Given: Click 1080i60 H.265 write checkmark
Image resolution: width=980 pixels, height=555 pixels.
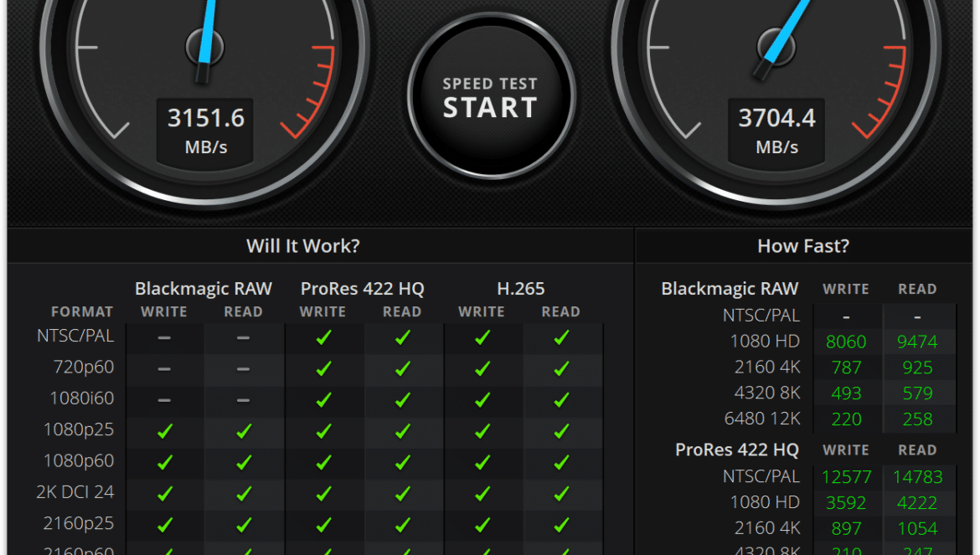Looking at the screenshot, I should click(x=482, y=400).
